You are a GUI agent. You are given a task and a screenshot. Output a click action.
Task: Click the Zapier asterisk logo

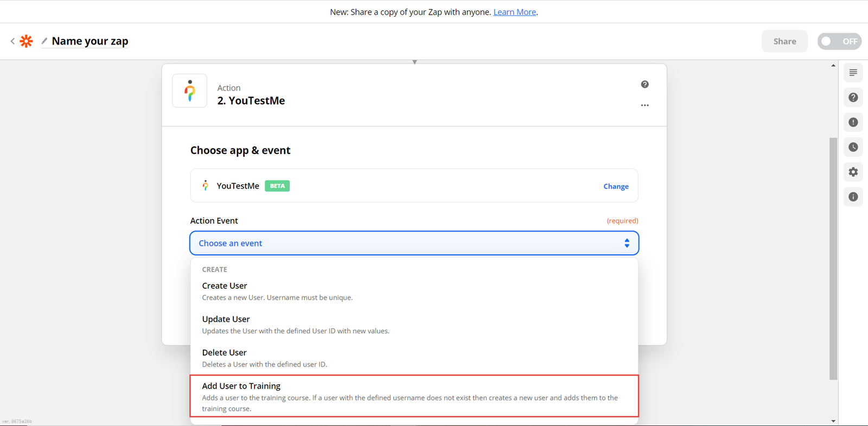point(26,41)
